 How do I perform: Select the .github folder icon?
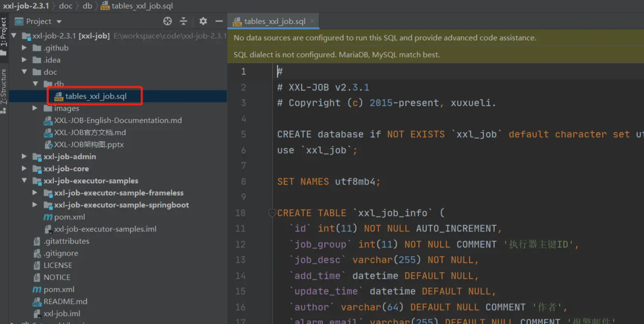pyautogui.click(x=37, y=48)
